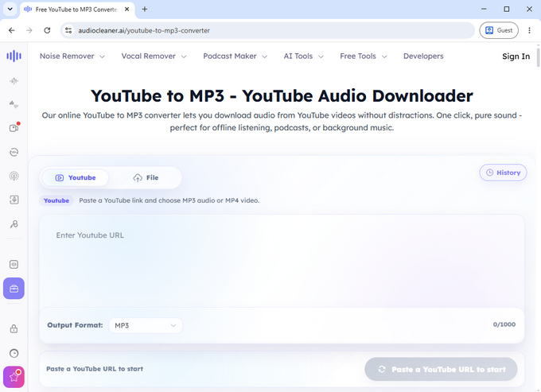This screenshot has width=541, height=392.
Task: Open the sidebar download box icon
Action: [14, 200]
